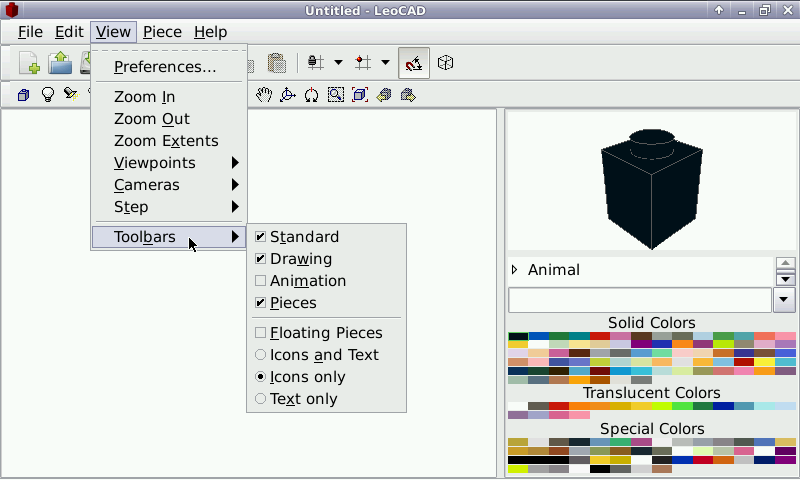Click the New Project toolbar icon
The width and height of the screenshot is (800, 480).
pos(30,63)
